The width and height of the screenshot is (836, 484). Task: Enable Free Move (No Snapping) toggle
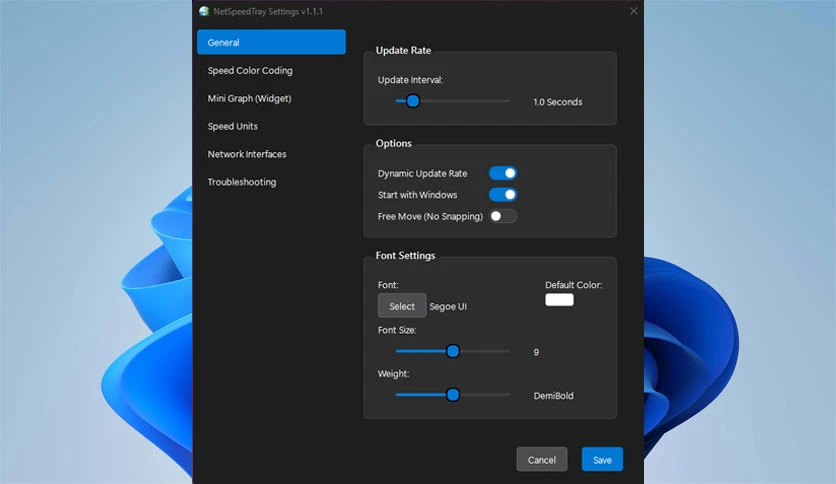[x=503, y=216]
